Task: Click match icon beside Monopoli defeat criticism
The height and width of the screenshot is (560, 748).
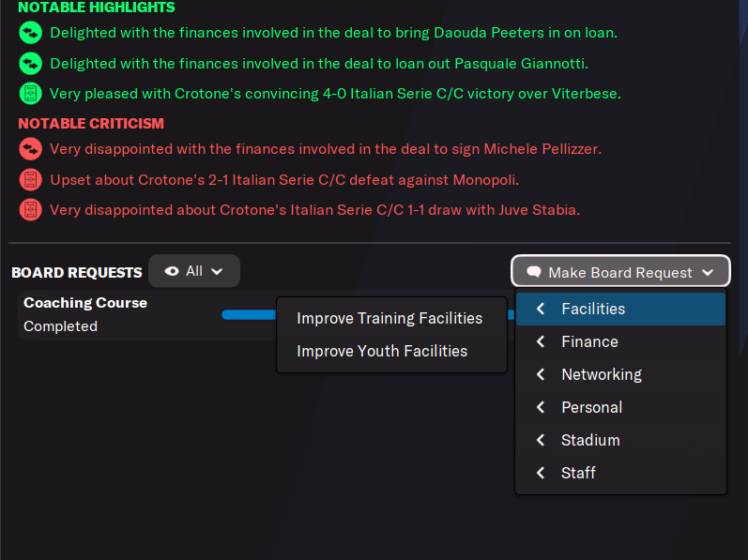Action: click(x=31, y=179)
